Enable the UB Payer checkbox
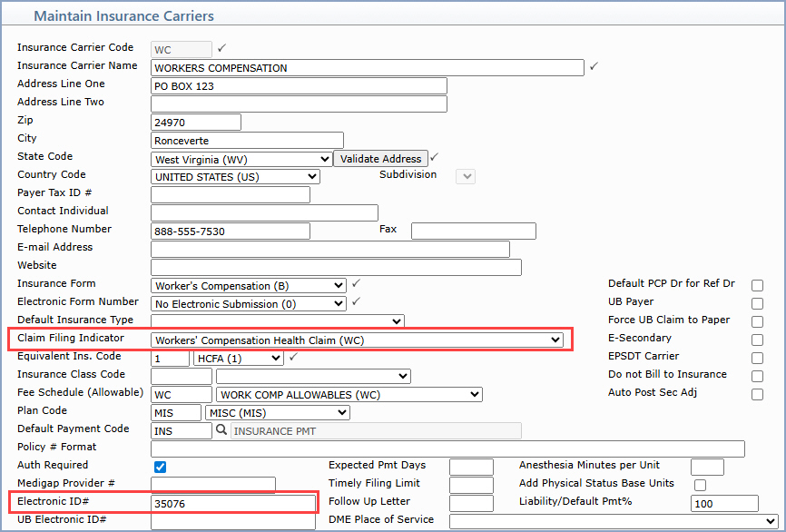The image size is (786, 532). click(757, 303)
